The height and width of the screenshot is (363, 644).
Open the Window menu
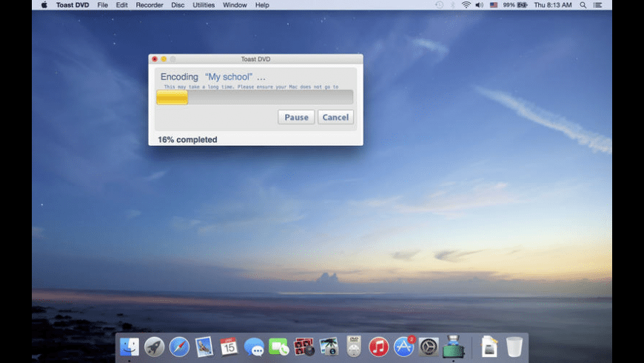(235, 5)
